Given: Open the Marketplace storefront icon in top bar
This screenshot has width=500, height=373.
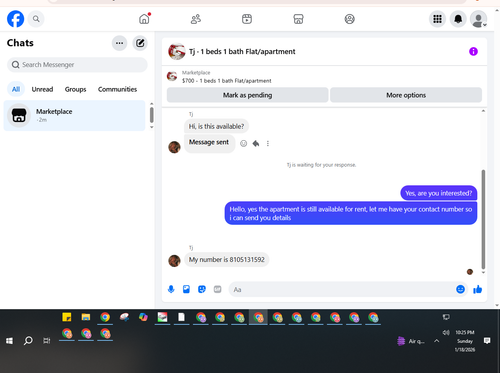Looking at the screenshot, I should 298,19.
